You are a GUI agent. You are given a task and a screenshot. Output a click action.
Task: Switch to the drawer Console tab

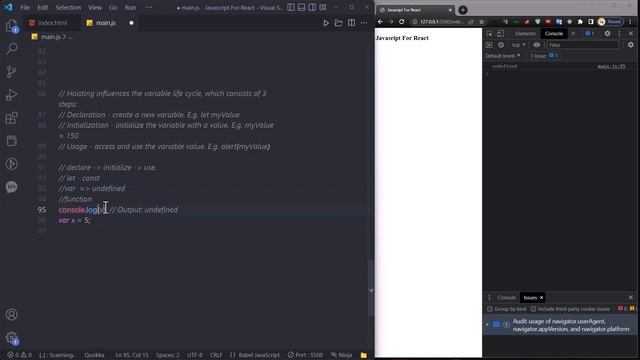pyautogui.click(x=507, y=298)
